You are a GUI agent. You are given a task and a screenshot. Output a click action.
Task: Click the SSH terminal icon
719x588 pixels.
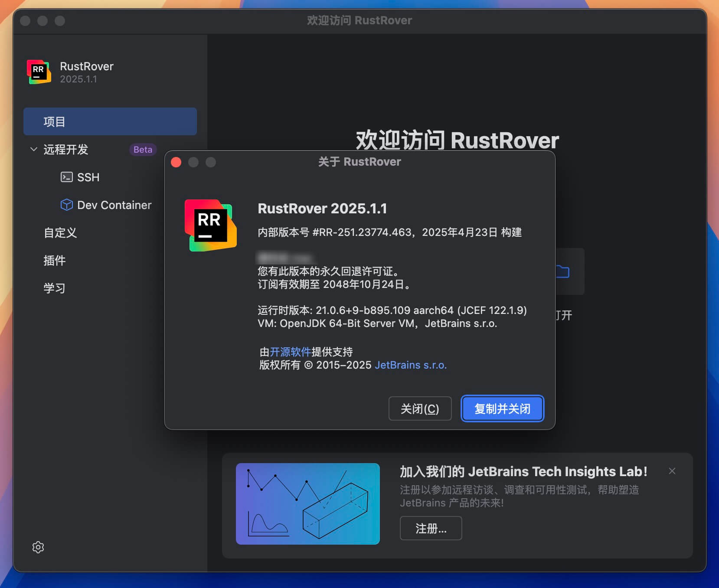(67, 177)
